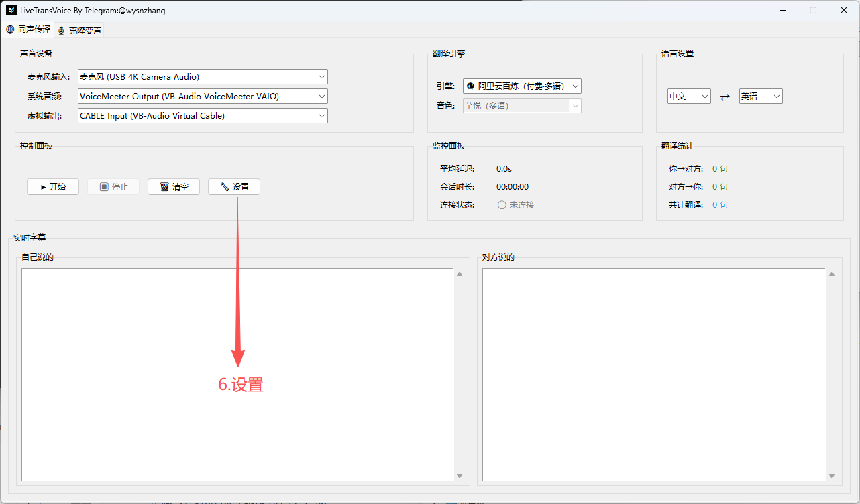Click the 实时字幕 section heading
Image resolution: width=860 pixels, height=504 pixels.
(x=30, y=238)
